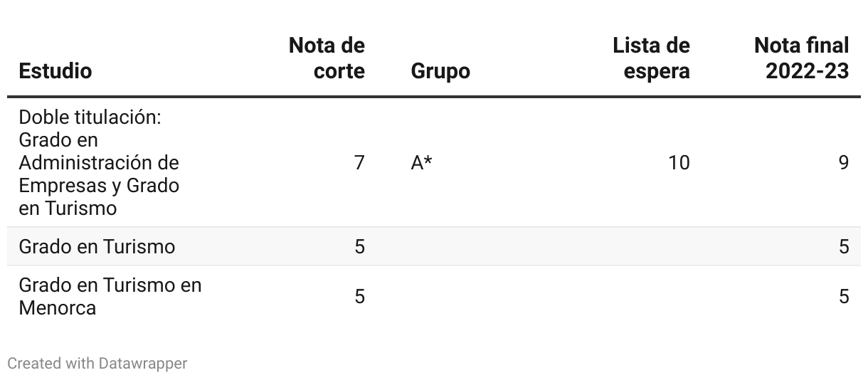Click the final grade value 9
Viewport: 868px width, 380px height.
844,163
